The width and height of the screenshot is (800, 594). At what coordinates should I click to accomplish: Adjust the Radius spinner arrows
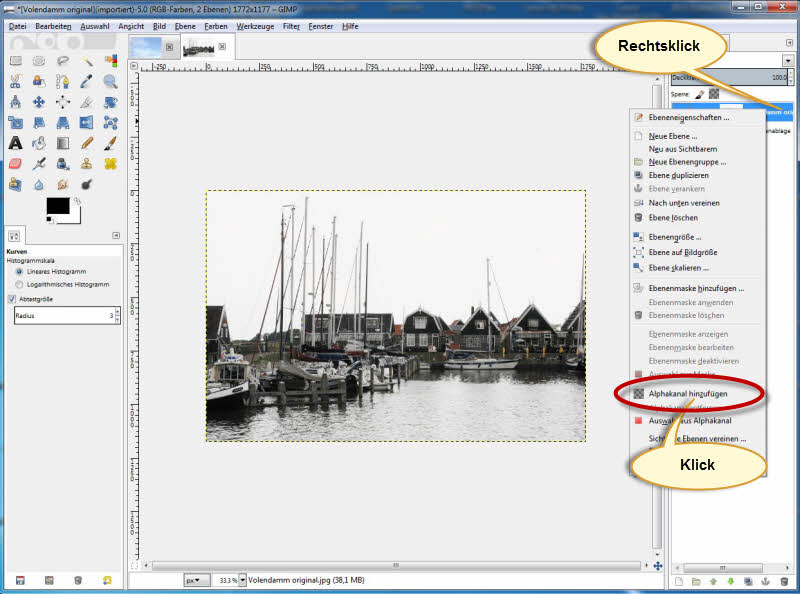tap(118, 315)
